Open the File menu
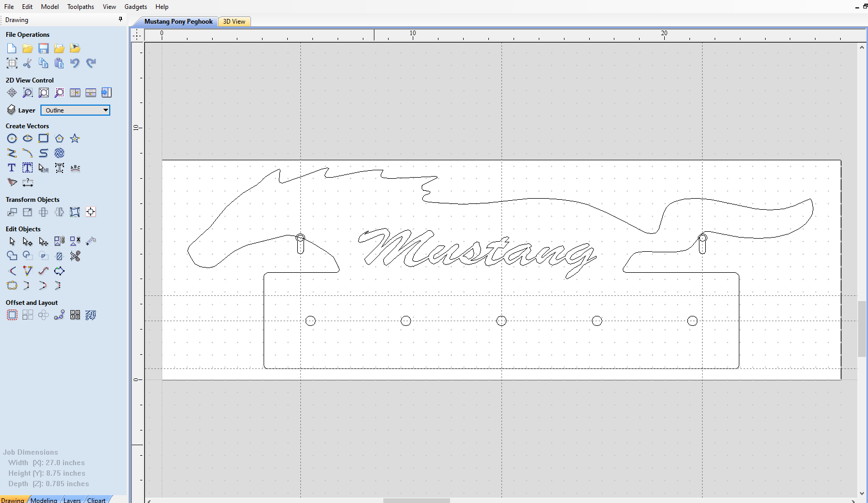 (x=9, y=7)
